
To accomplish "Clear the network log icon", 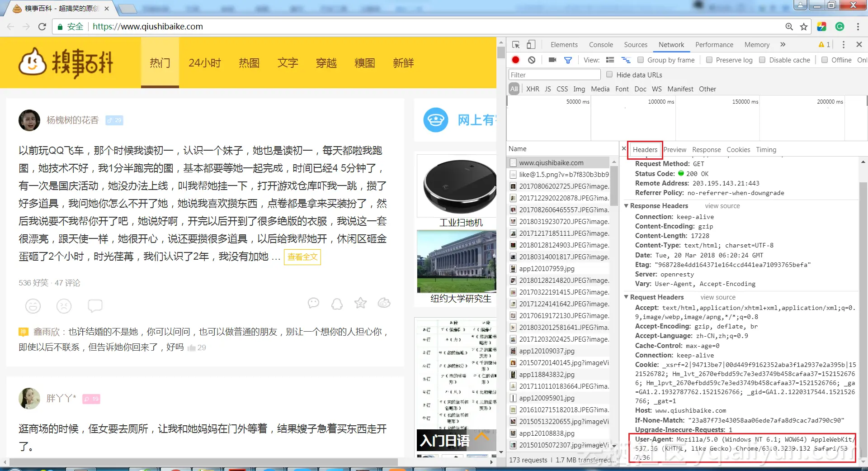I will point(532,60).
